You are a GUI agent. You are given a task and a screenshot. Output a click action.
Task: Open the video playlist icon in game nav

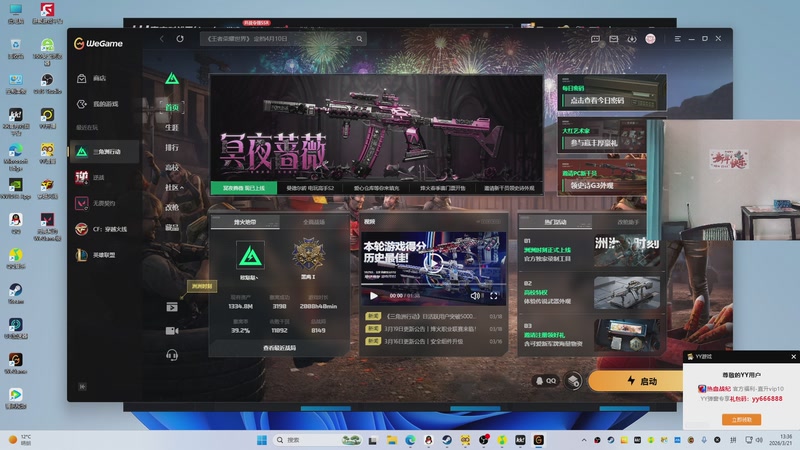(x=172, y=307)
